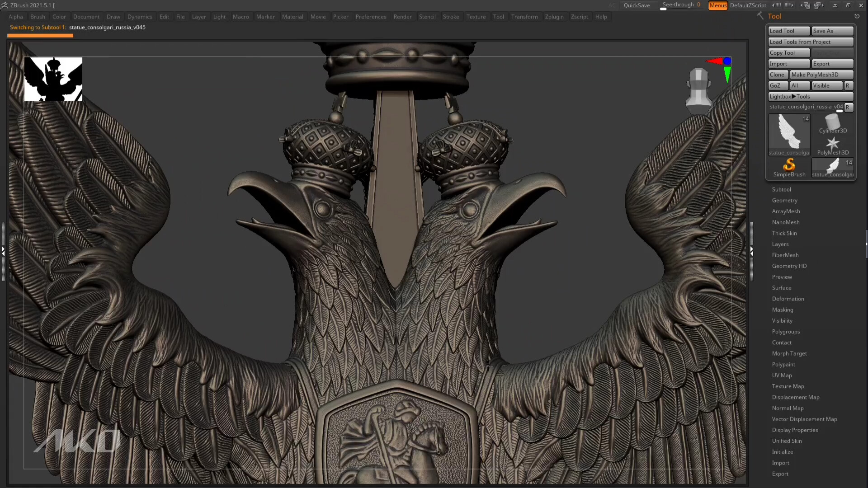This screenshot has height=488, width=868.
Task: Select the PolyMesh3D star tool
Action: [832, 145]
